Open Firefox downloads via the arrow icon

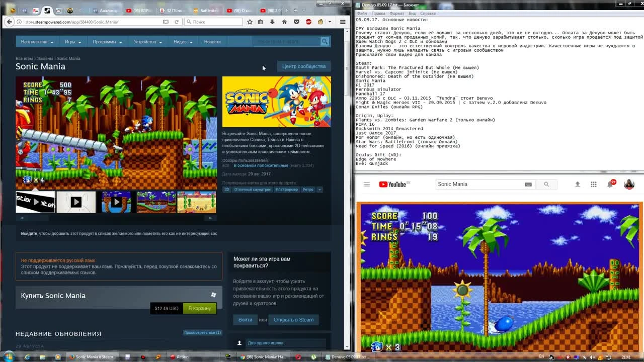272,22
